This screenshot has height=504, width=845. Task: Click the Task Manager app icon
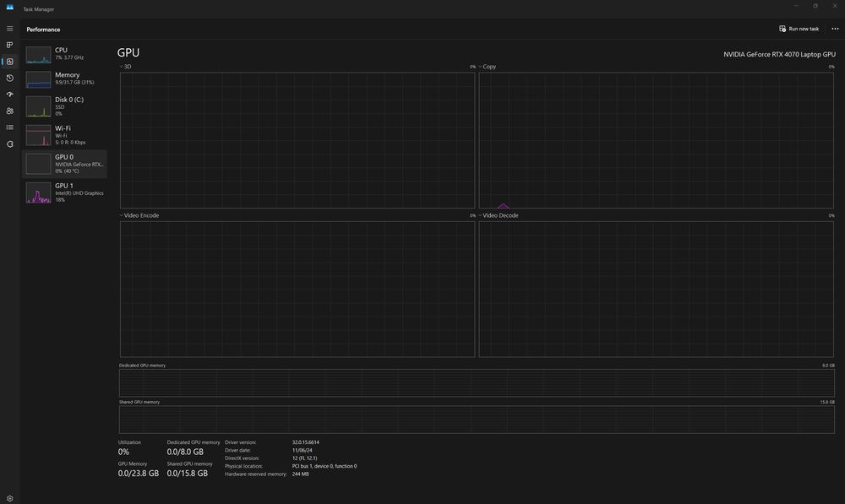pos(9,8)
